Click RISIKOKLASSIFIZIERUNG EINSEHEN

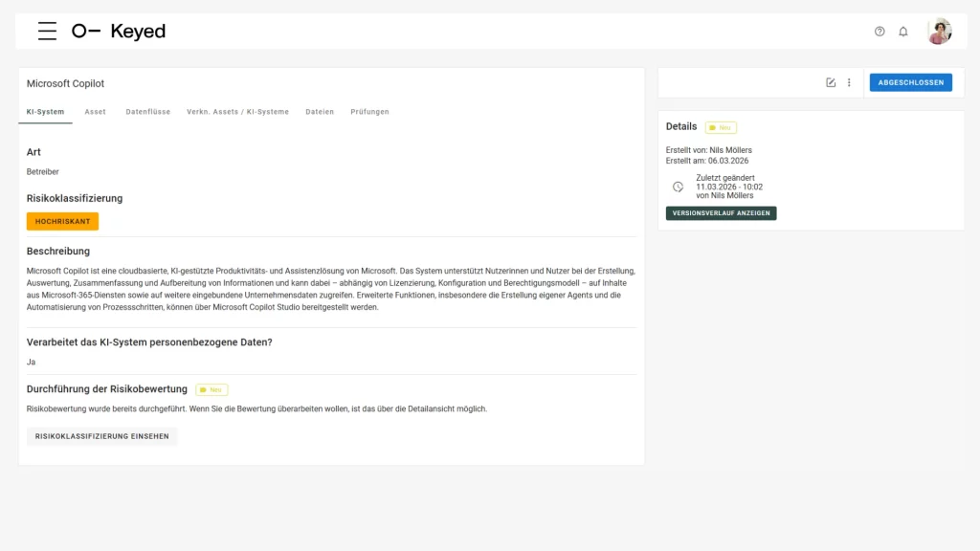tap(101, 435)
